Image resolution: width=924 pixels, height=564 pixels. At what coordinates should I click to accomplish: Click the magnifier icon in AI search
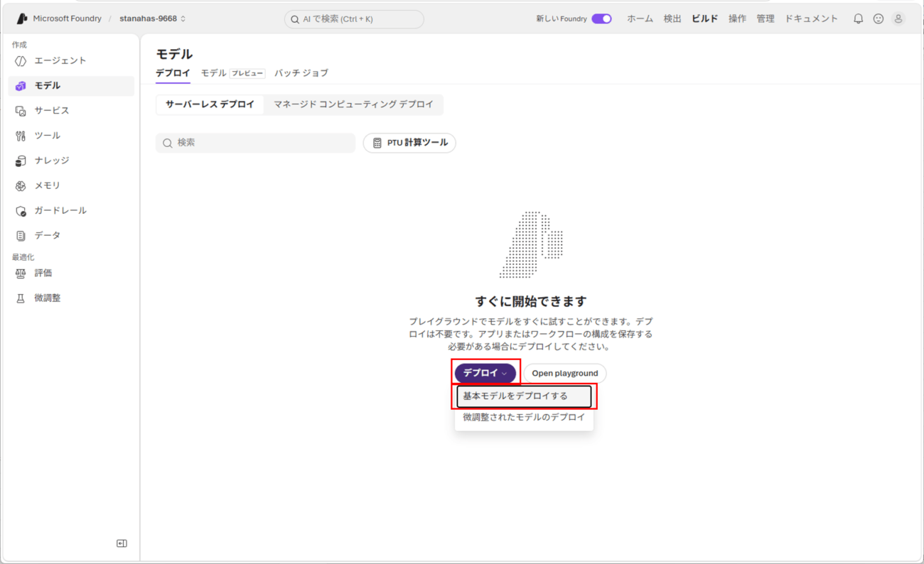coord(295,20)
